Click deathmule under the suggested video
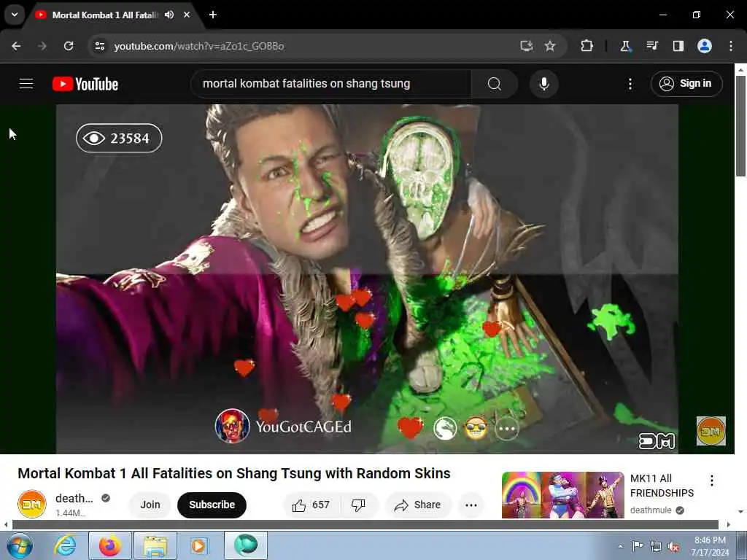747x560 pixels. pyautogui.click(x=651, y=510)
